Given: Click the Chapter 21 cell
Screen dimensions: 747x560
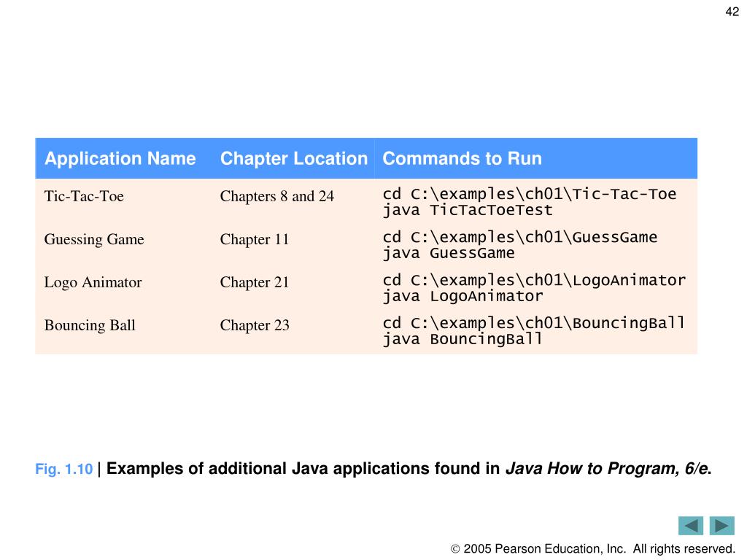Looking at the screenshot, I should (255, 282).
